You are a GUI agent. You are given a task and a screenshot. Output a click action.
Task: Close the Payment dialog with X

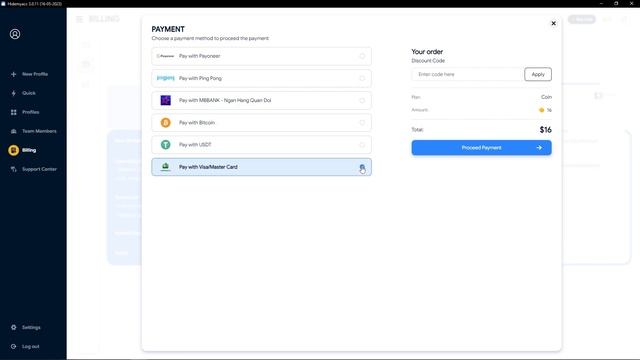click(x=553, y=23)
